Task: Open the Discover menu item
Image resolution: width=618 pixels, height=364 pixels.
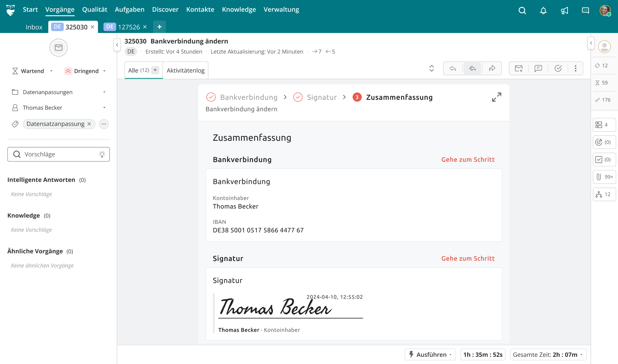Action: pyautogui.click(x=165, y=10)
